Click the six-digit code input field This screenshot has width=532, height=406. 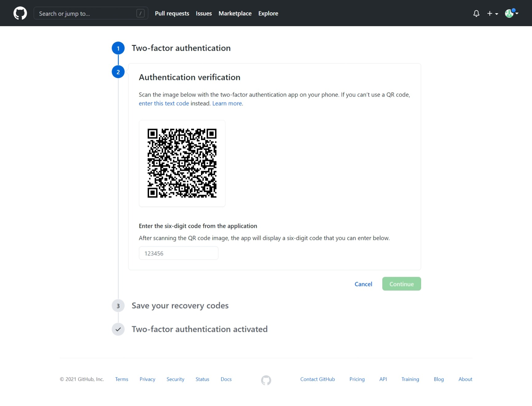(179, 253)
